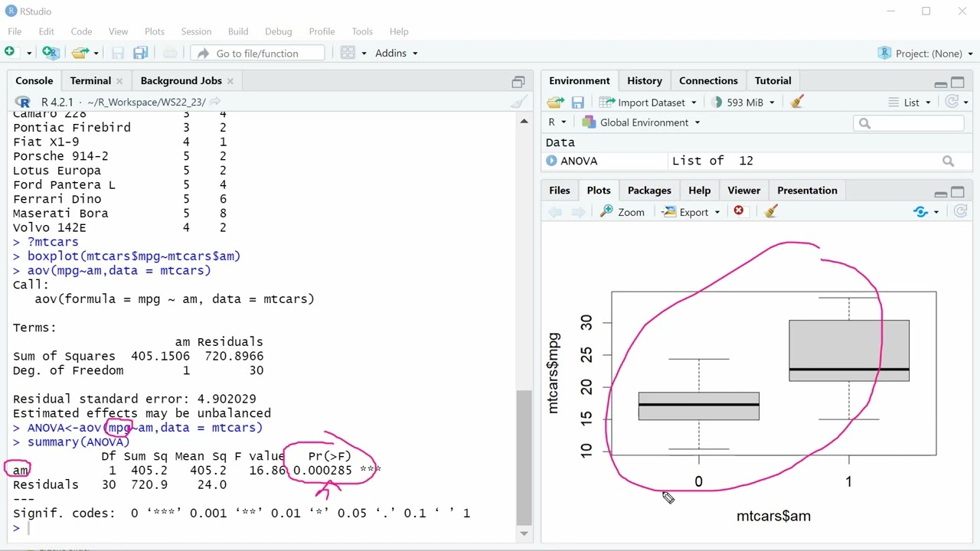Viewport: 980px width, 551px height.
Task: Create a new file with the plus icon
Action: click(10, 52)
